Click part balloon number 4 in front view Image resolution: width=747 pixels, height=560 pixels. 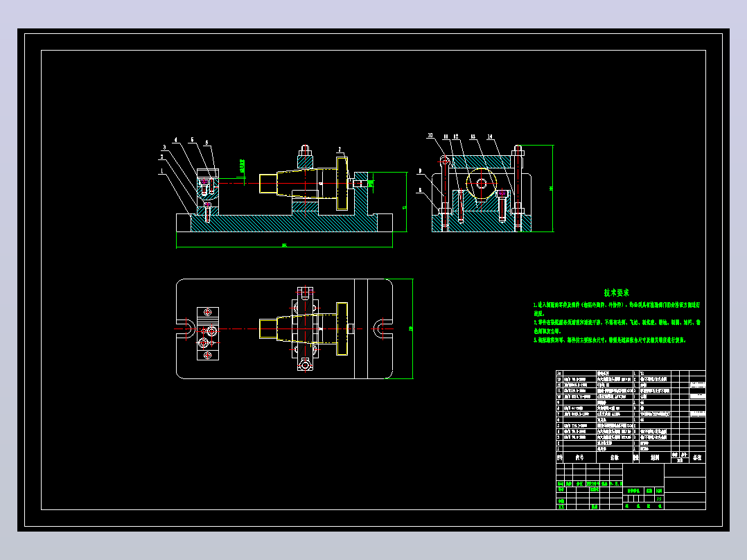pos(176,140)
